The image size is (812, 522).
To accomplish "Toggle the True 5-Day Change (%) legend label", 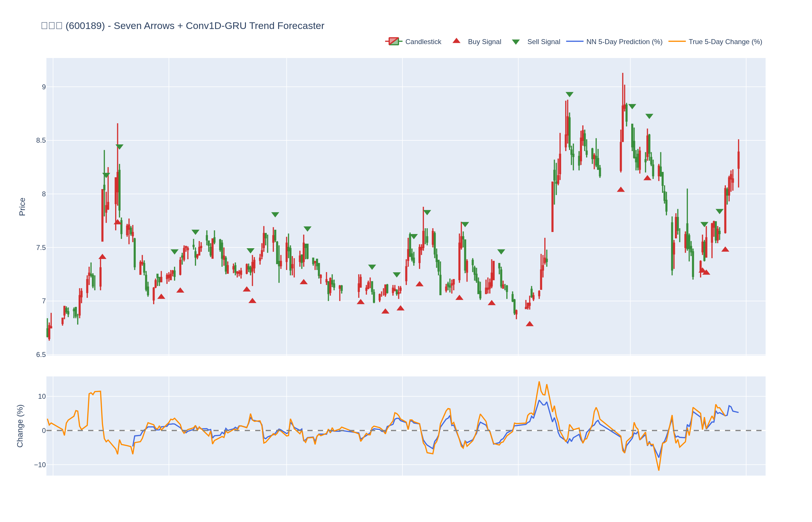I will pos(725,42).
